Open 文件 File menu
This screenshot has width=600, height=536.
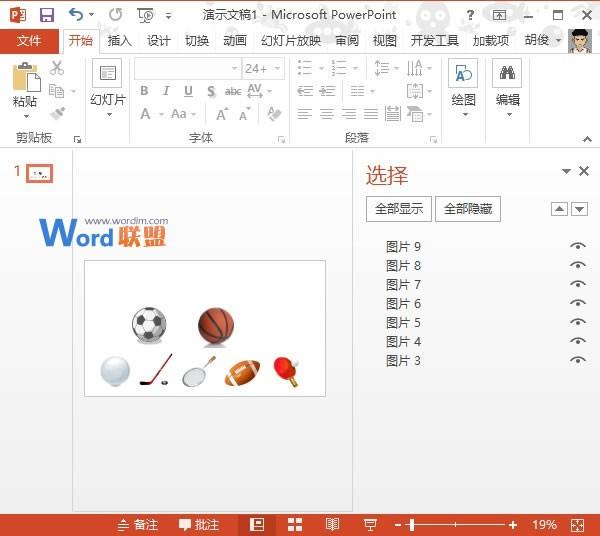(29, 41)
